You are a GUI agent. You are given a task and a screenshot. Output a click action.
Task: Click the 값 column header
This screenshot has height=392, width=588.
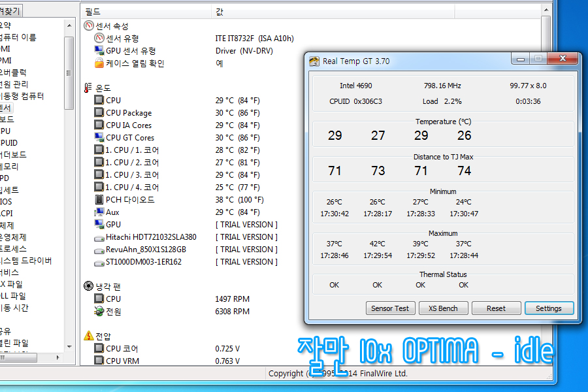[x=333, y=12]
